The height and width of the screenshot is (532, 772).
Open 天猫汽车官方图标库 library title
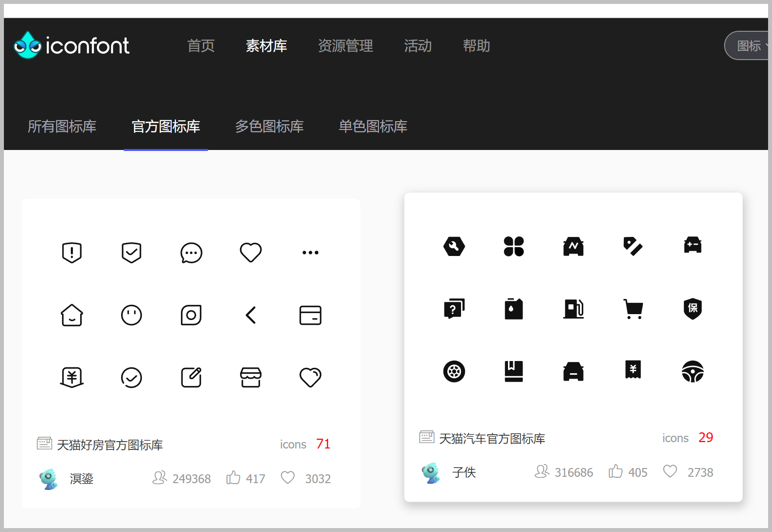492,439
